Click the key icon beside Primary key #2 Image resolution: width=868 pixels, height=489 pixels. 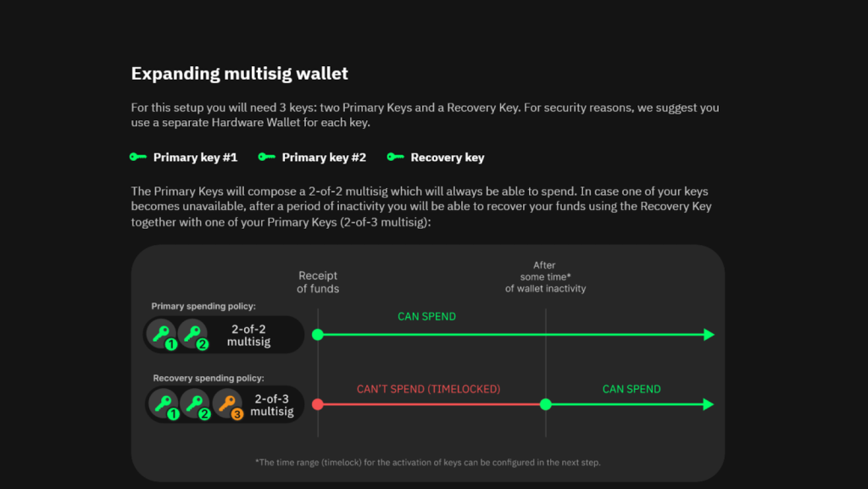(266, 157)
